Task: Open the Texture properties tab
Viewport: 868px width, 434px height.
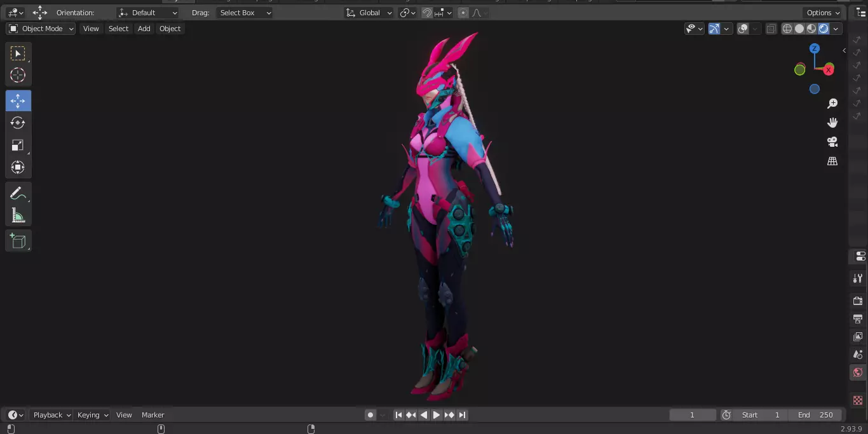Action: click(858, 400)
